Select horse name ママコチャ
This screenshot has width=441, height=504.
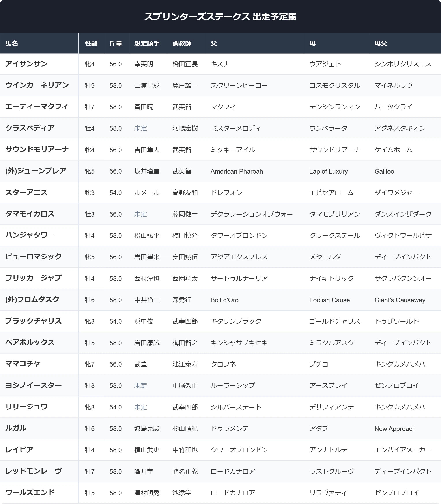(23, 364)
